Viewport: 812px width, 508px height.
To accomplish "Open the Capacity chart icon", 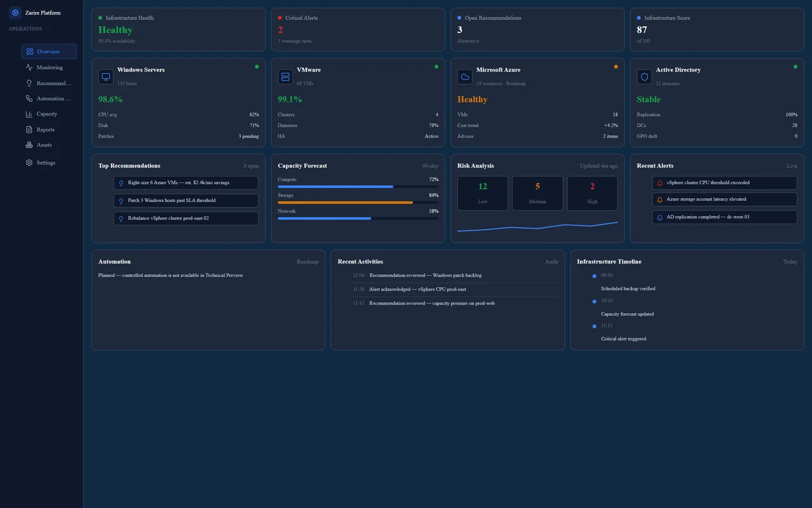I will click(x=29, y=114).
